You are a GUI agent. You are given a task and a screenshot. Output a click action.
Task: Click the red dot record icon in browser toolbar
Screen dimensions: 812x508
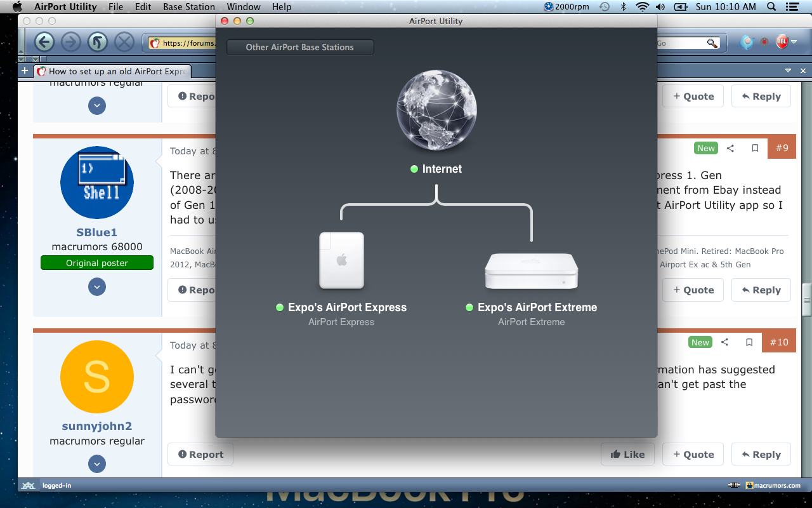pos(764,43)
